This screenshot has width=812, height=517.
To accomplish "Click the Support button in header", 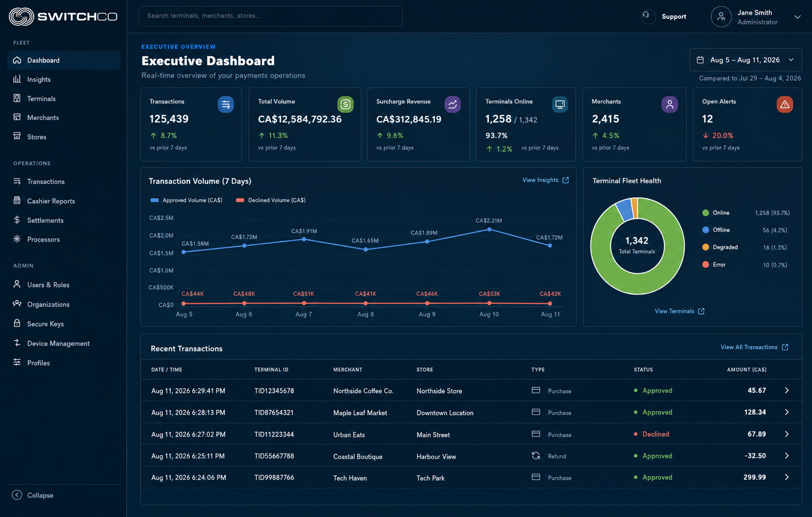I will coord(664,17).
